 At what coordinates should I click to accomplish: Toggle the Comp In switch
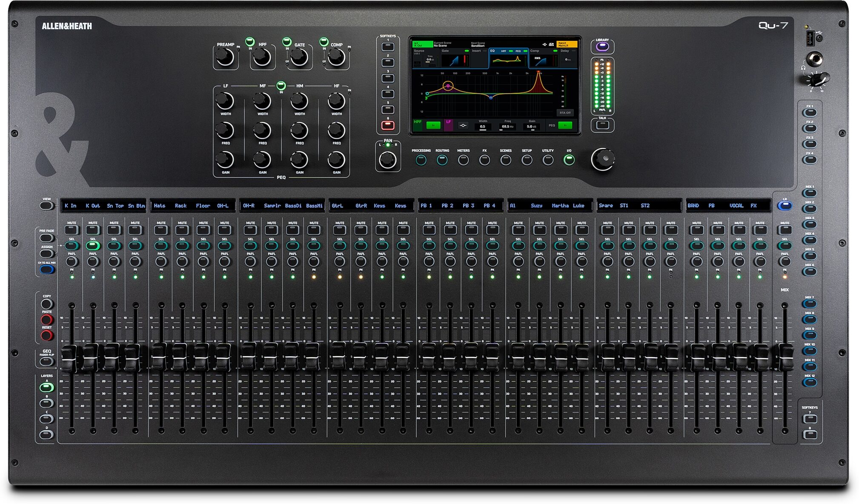pos(324,42)
